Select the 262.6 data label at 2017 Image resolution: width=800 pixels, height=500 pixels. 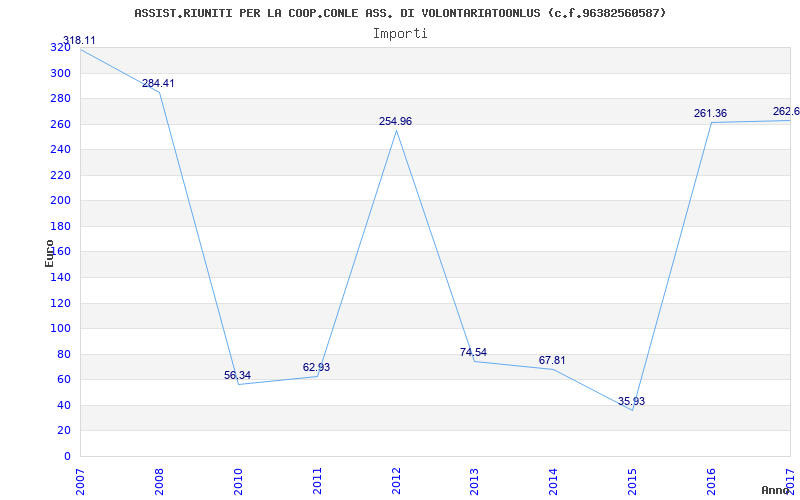click(x=786, y=111)
